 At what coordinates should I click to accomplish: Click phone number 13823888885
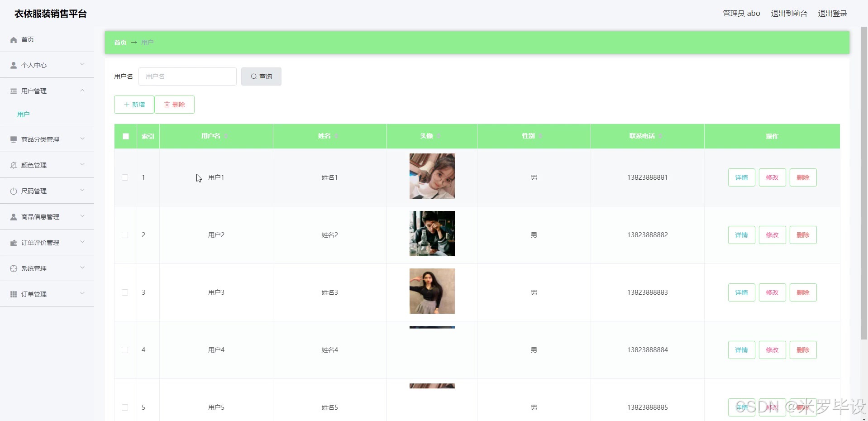pos(648,407)
